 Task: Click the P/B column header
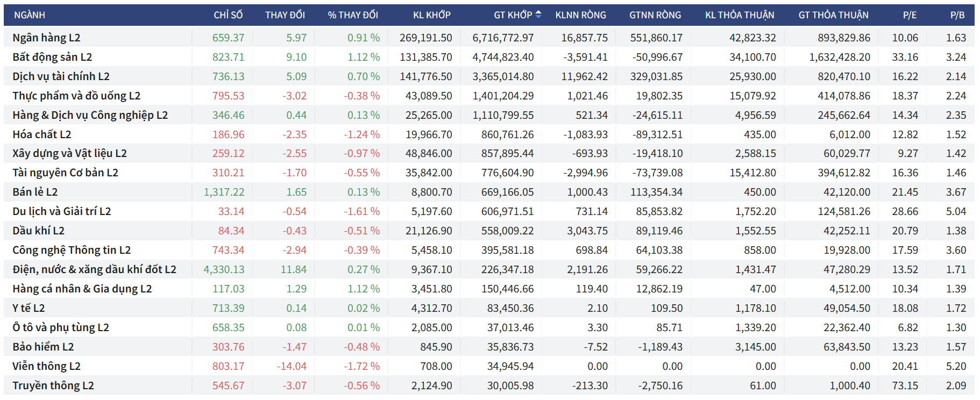coord(957,15)
